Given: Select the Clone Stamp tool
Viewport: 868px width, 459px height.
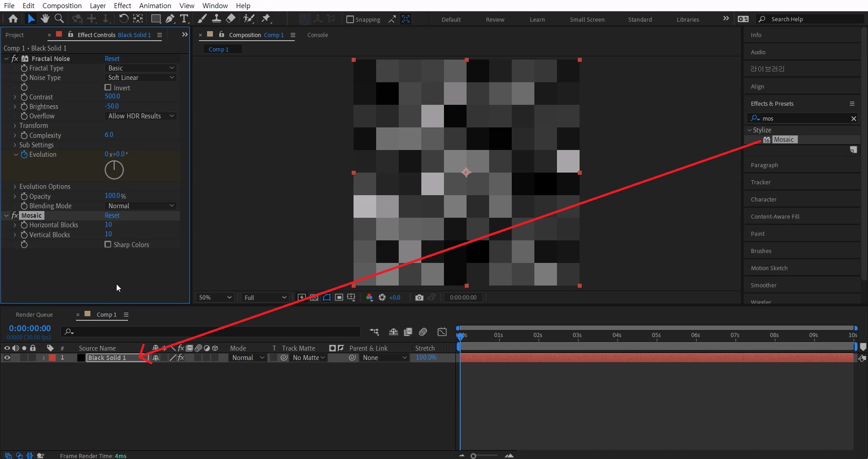Looking at the screenshot, I should pyautogui.click(x=217, y=19).
